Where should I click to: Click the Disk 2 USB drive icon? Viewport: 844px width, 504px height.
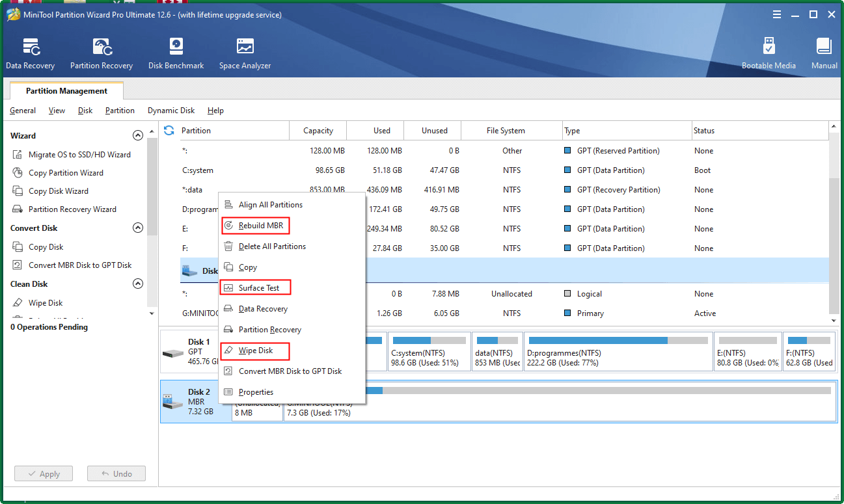(x=172, y=402)
